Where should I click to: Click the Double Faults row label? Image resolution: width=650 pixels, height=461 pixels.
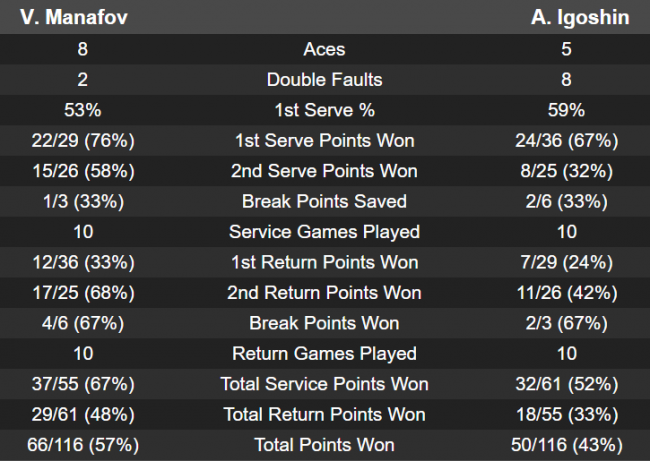[324, 79]
